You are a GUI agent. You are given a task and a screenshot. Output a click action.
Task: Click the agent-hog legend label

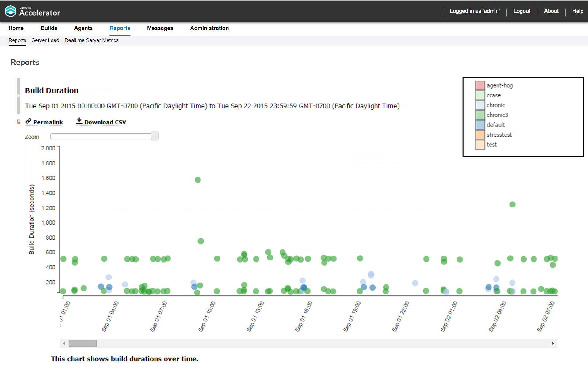(x=500, y=85)
